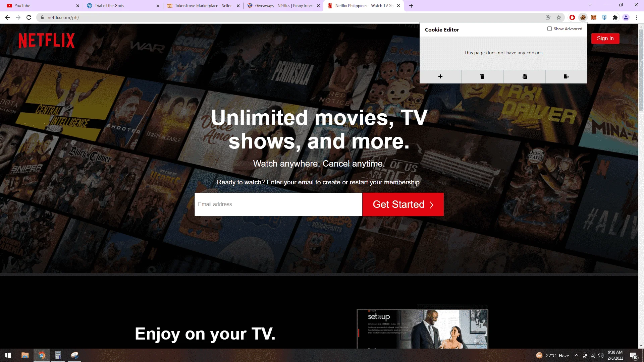The width and height of the screenshot is (644, 362).
Task: Export cookies in Cookie Editor
Action: pos(566,76)
